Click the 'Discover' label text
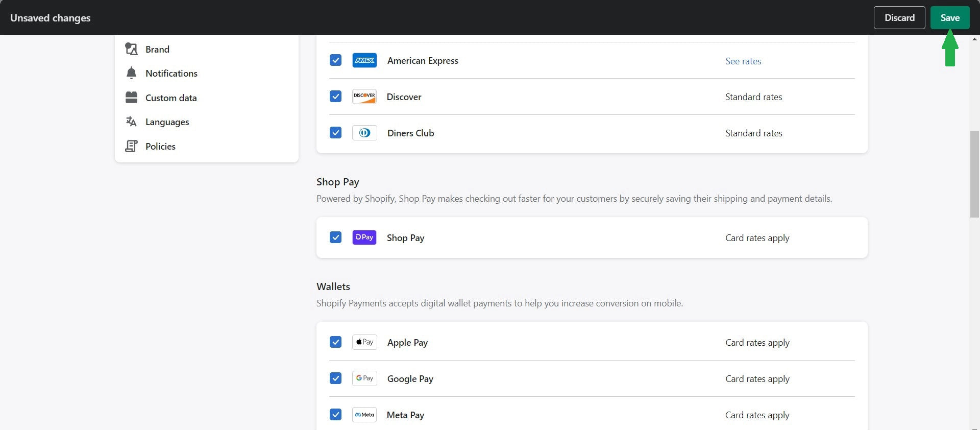Screen dimensions: 980x430 [x=404, y=97]
